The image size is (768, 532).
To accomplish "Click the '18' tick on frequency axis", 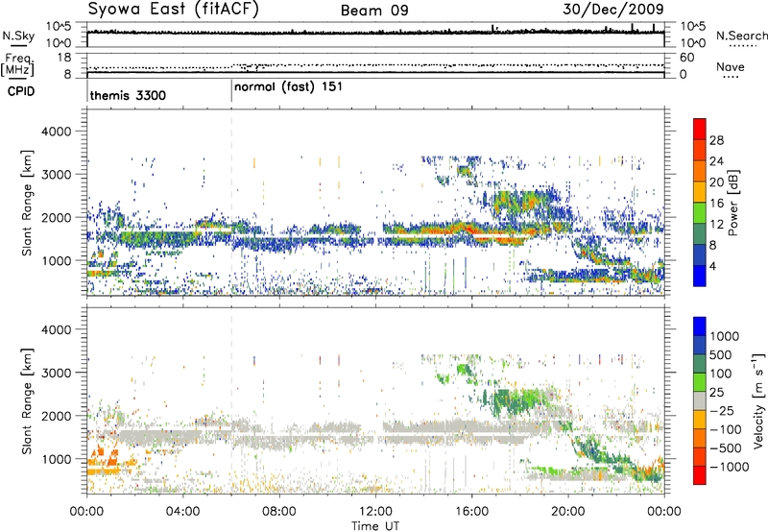I will click(x=64, y=58).
